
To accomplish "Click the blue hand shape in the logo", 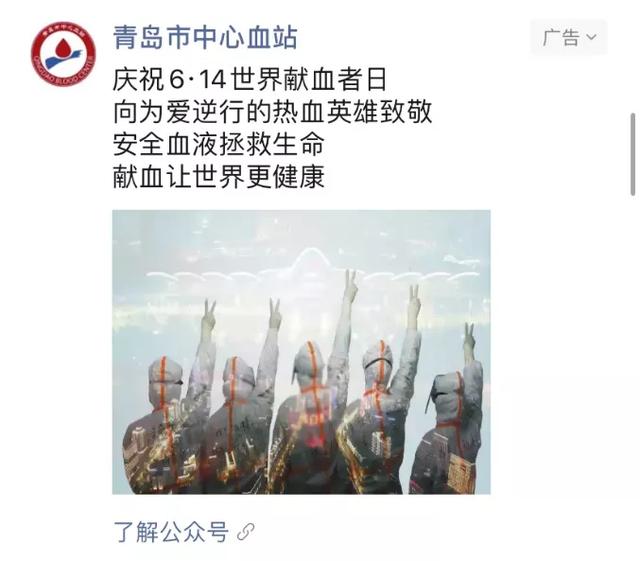I will [x=63, y=60].
